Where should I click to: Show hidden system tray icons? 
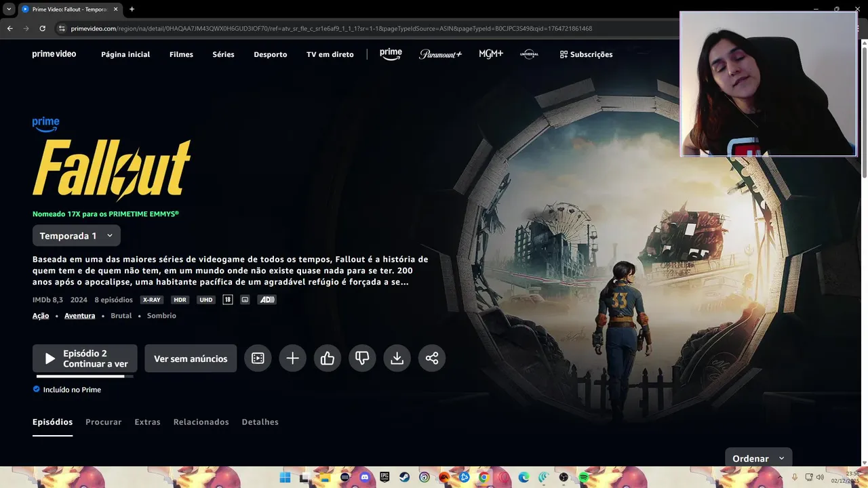(x=781, y=478)
